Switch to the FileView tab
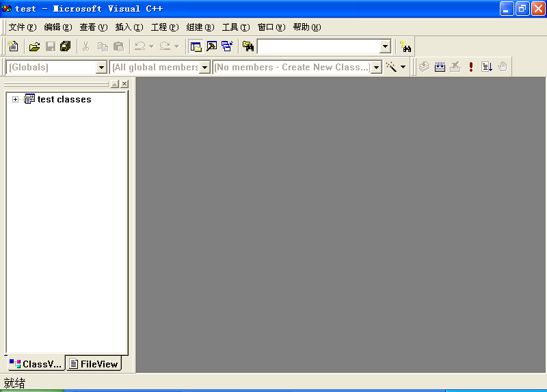 pos(94,364)
